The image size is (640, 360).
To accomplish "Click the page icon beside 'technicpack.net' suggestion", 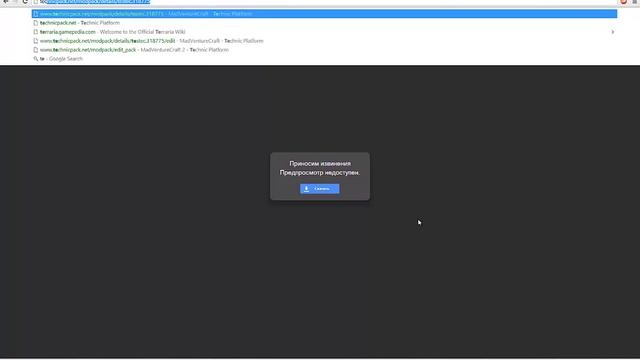I will 36,23.
